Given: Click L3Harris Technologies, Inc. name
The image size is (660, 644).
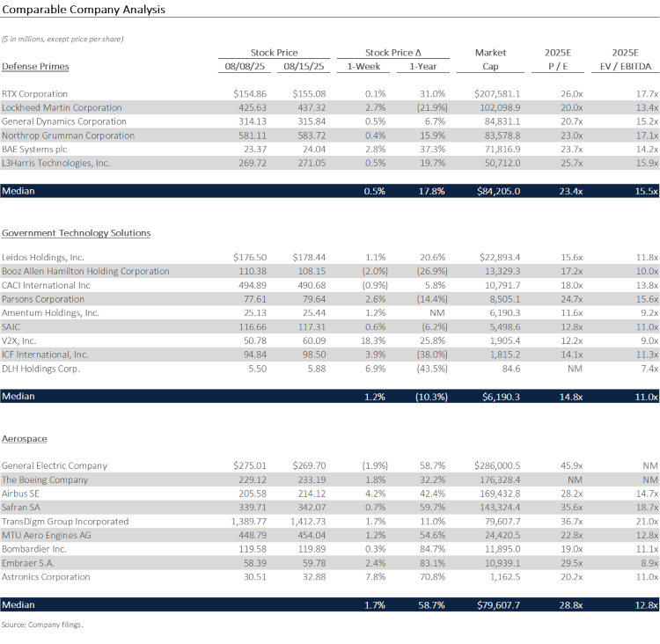Looking at the screenshot, I should [56, 163].
